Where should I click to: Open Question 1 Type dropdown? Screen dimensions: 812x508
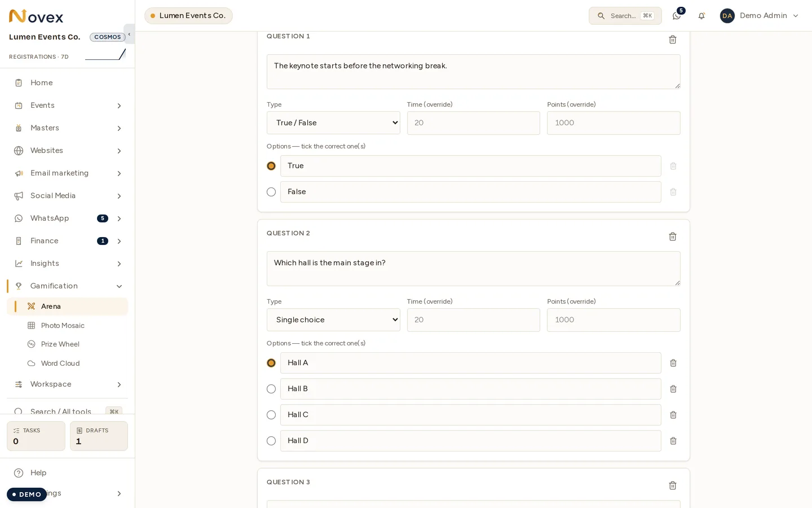tap(333, 123)
